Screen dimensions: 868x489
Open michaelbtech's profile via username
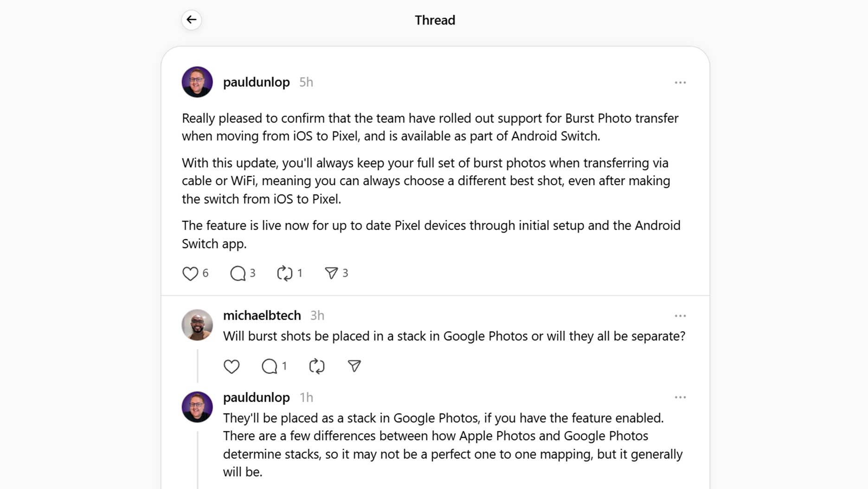click(262, 315)
